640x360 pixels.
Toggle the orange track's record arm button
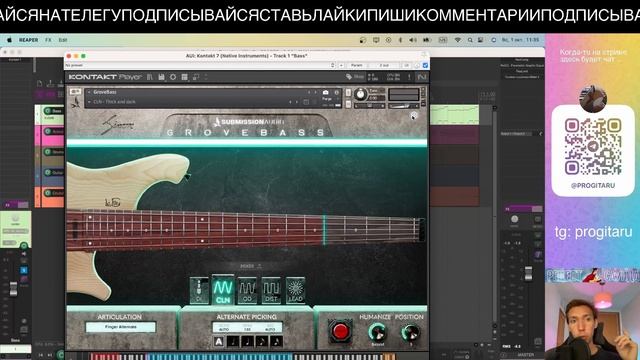coord(48,193)
